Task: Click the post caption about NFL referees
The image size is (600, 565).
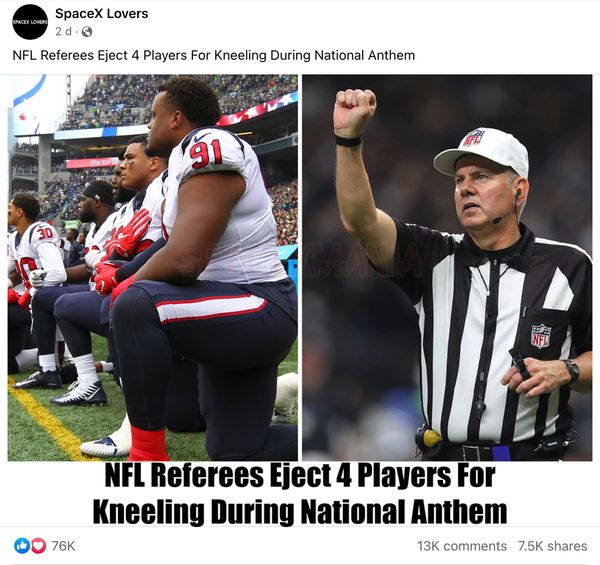Action: pos(214,55)
